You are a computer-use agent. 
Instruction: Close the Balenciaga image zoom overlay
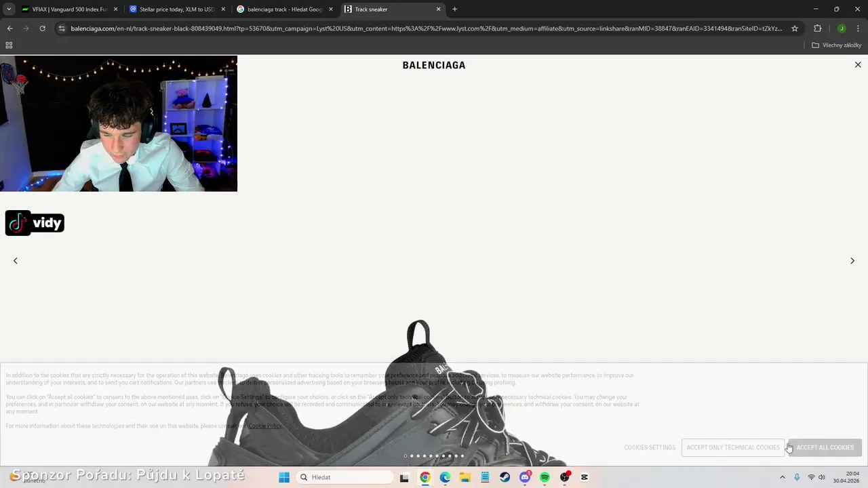coord(858,65)
